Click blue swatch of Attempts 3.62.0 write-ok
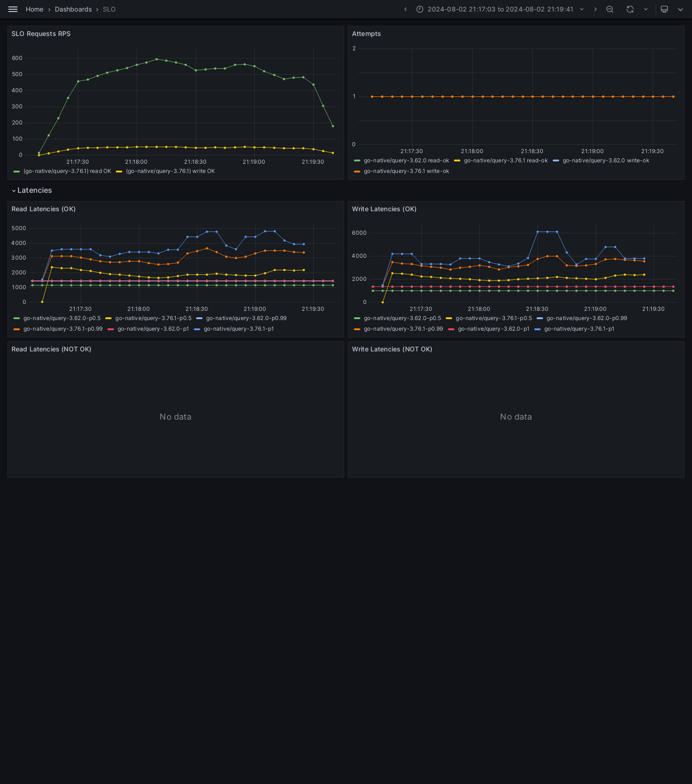 pos(556,160)
